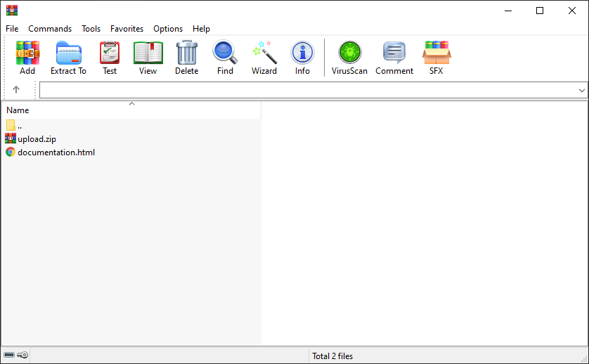
Task: Click inside the address path field
Action: point(302,91)
